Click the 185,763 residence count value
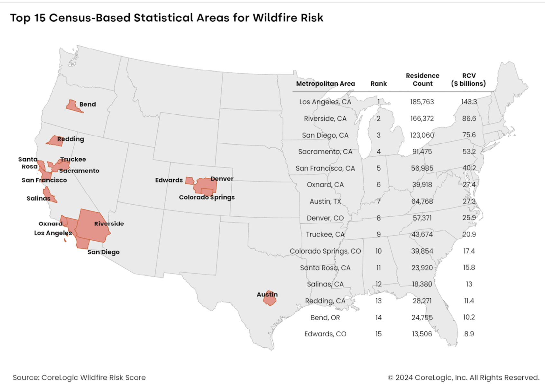 click(x=422, y=102)
